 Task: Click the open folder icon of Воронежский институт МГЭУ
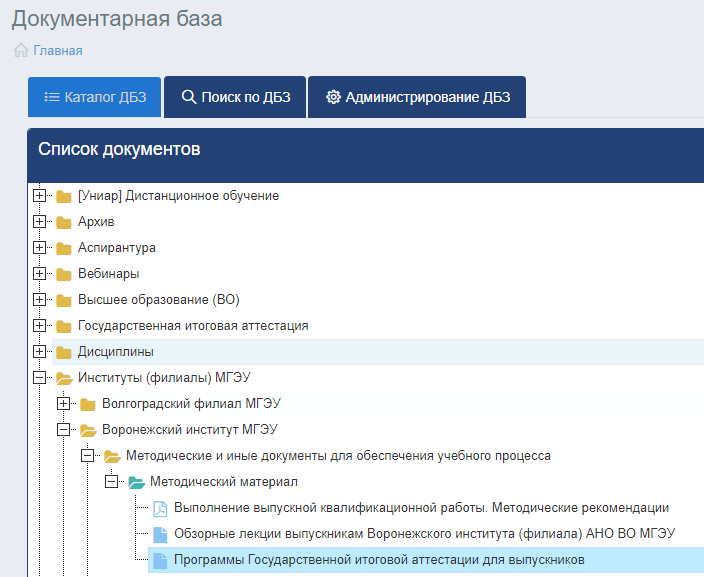point(88,430)
